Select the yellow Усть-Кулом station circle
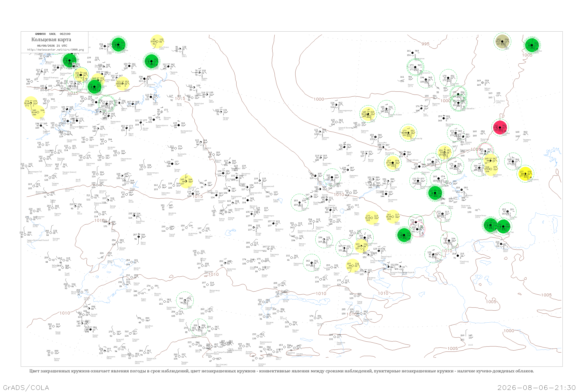This screenshot has height=392, width=588. [157, 42]
